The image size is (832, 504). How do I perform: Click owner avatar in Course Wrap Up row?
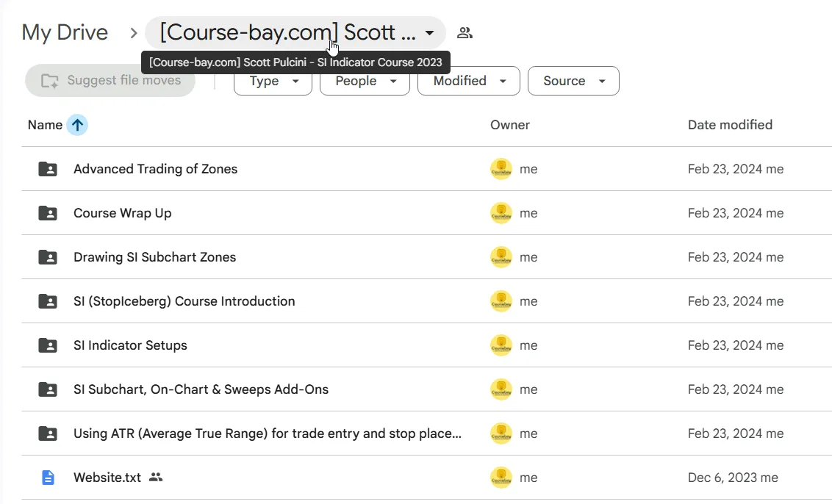[501, 213]
